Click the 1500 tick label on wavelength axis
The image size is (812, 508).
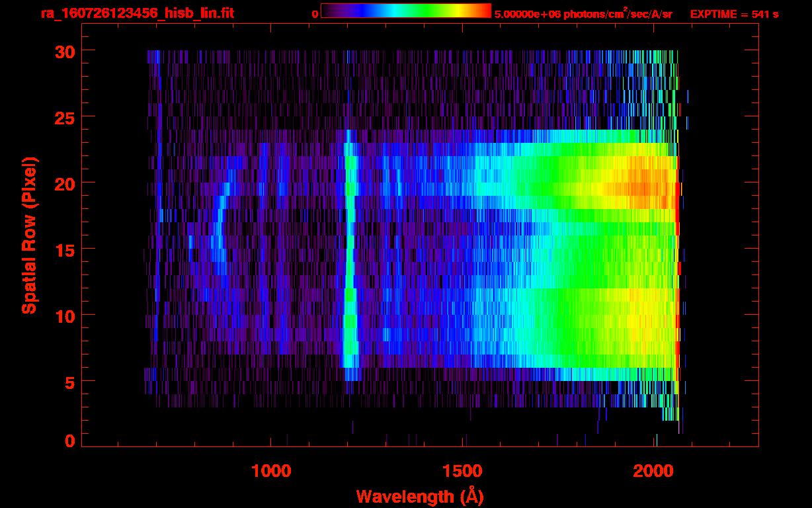tap(462, 471)
